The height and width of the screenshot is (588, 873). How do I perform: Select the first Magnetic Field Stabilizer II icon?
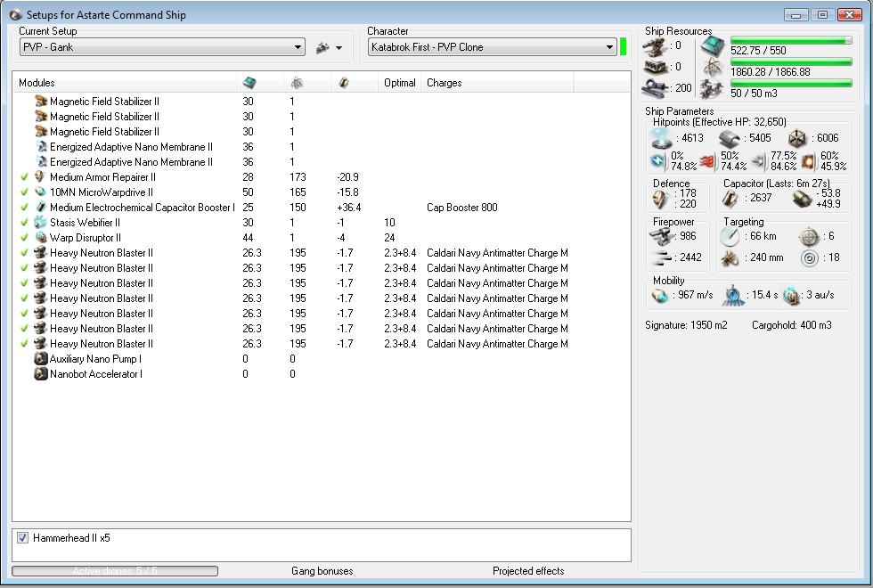41,101
